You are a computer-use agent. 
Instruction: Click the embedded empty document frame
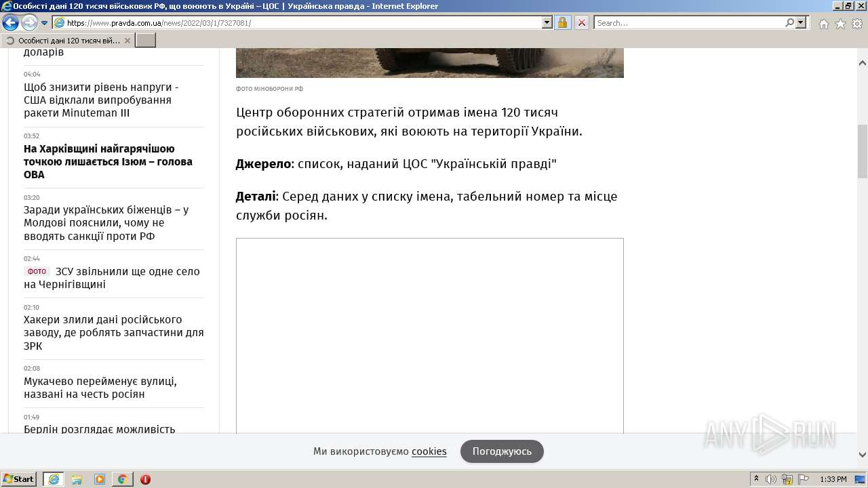pos(429,335)
